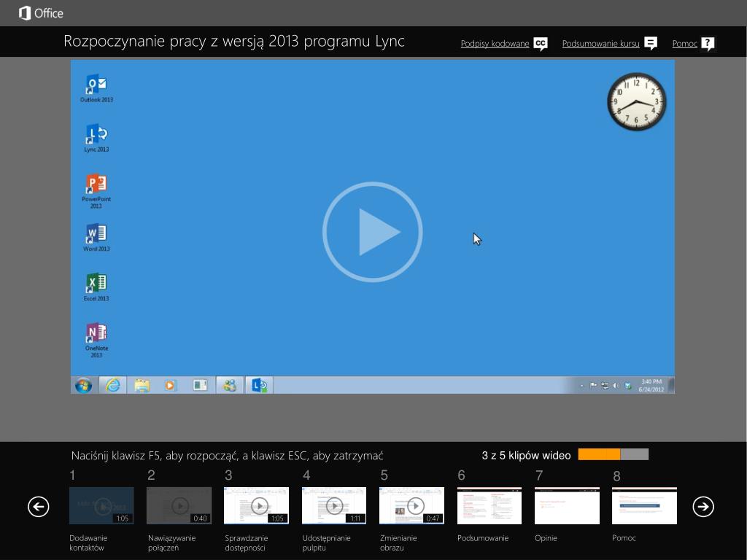Image resolution: width=747 pixels, height=560 pixels.
Task: Click the help question mark icon
Action: (708, 44)
